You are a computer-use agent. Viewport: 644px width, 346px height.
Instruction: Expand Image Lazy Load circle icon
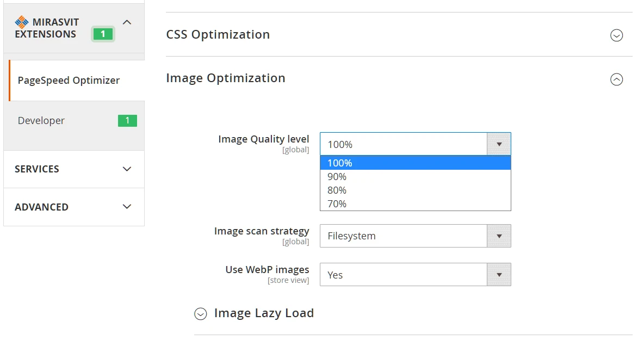coord(201,314)
